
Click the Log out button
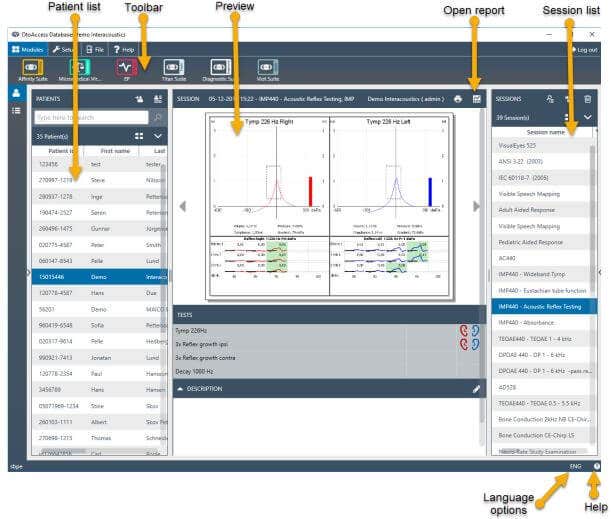point(584,50)
